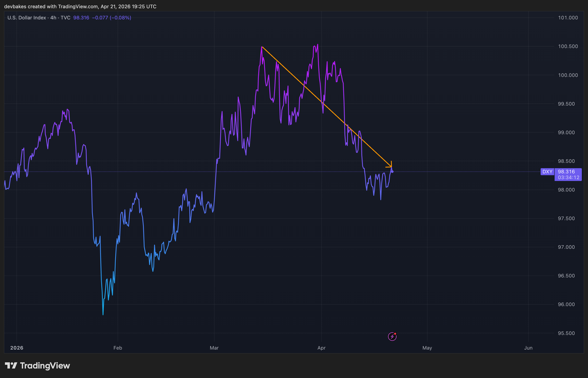Click the 2026 label on the time axis
This screenshot has width=588, height=378.
17,348
